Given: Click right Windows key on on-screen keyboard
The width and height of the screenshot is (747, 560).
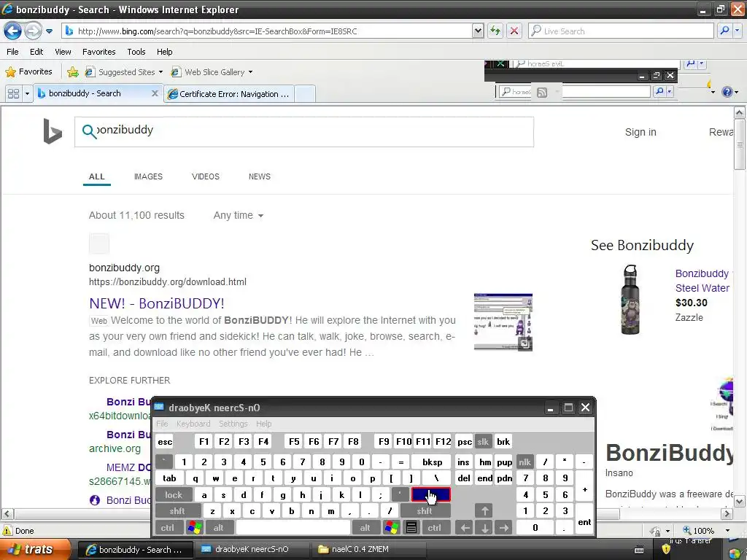Looking at the screenshot, I should [392, 528].
